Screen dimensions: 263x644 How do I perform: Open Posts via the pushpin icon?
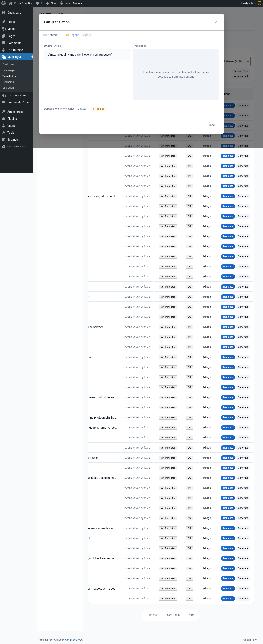click(x=4, y=22)
